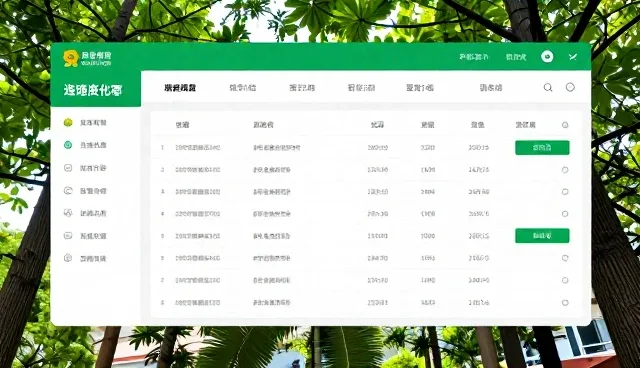Click the yellow flower logo in header

71,58
